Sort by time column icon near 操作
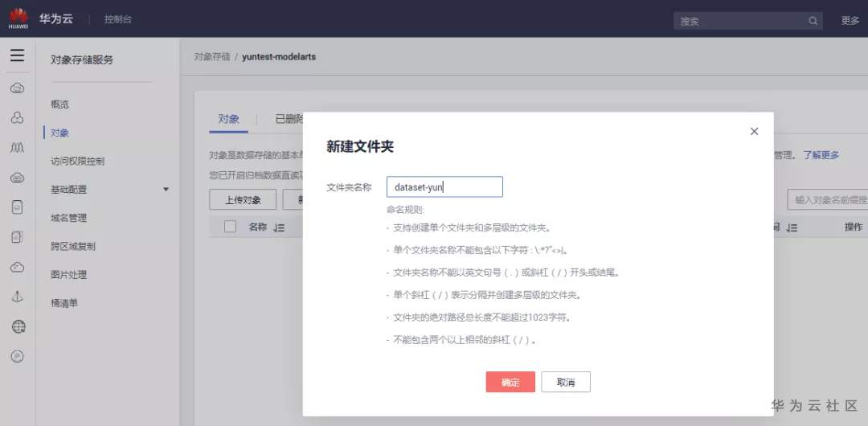This screenshot has height=426, width=868. tap(792, 227)
